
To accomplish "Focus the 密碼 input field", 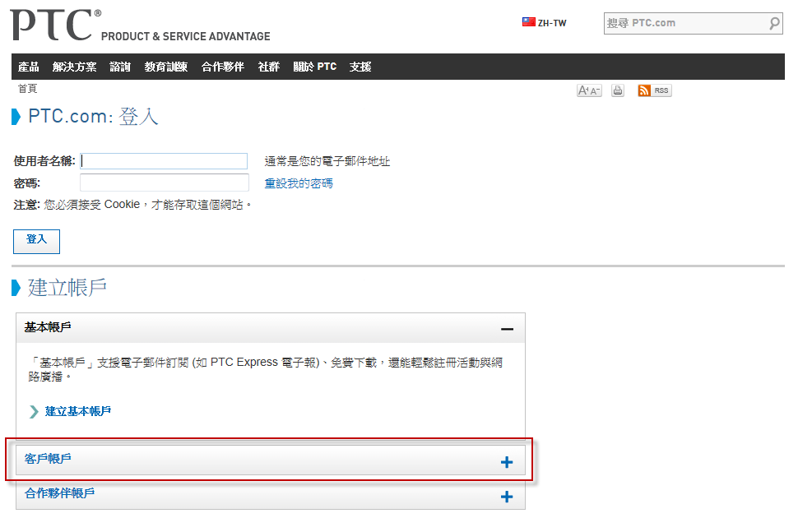I will tap(164, 183).
